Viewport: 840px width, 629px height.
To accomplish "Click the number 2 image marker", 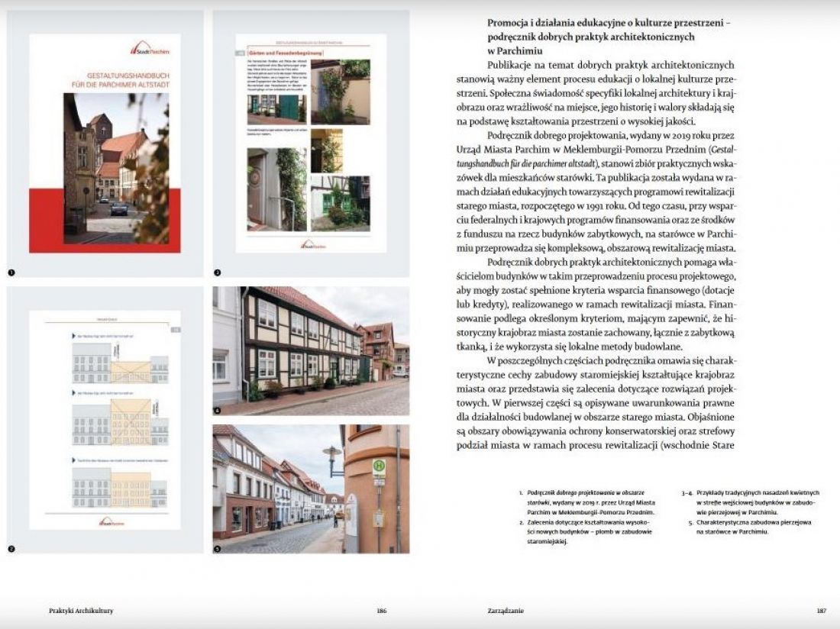I will coord(11,549).
